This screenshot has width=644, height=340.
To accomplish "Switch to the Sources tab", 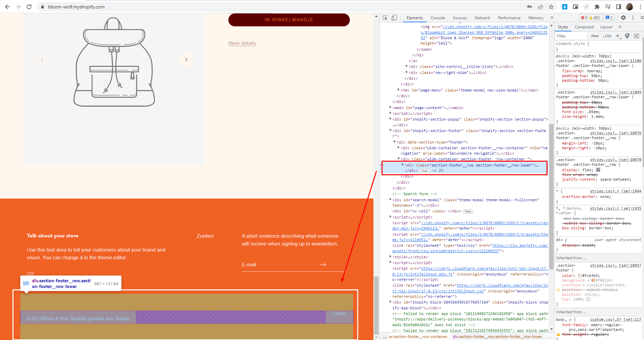I will (x=460, y=18).
